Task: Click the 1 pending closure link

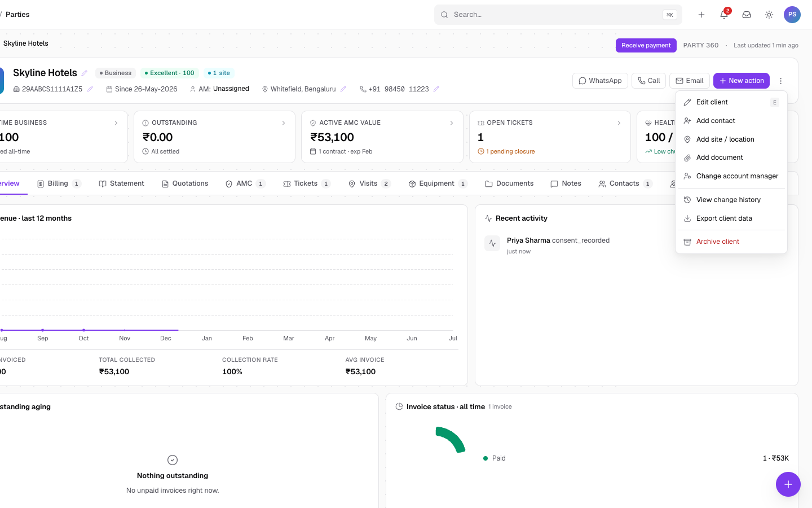Action: pos(506,151)
